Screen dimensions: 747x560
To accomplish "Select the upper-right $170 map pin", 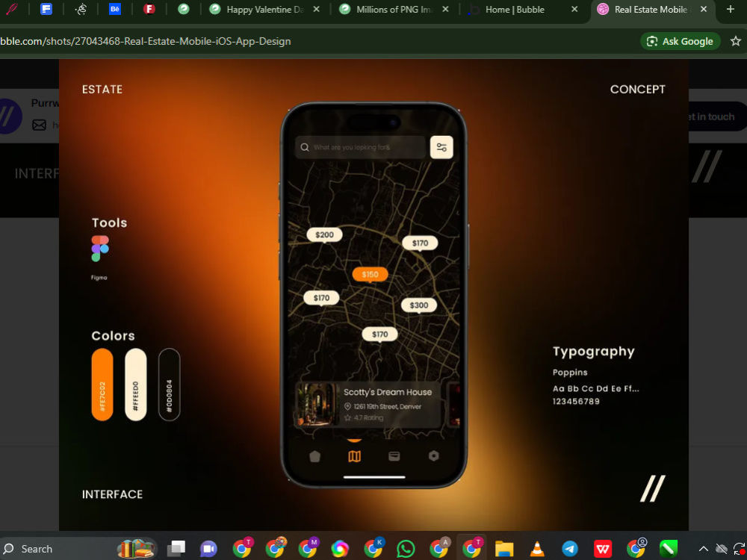I will tap(420, 243).
